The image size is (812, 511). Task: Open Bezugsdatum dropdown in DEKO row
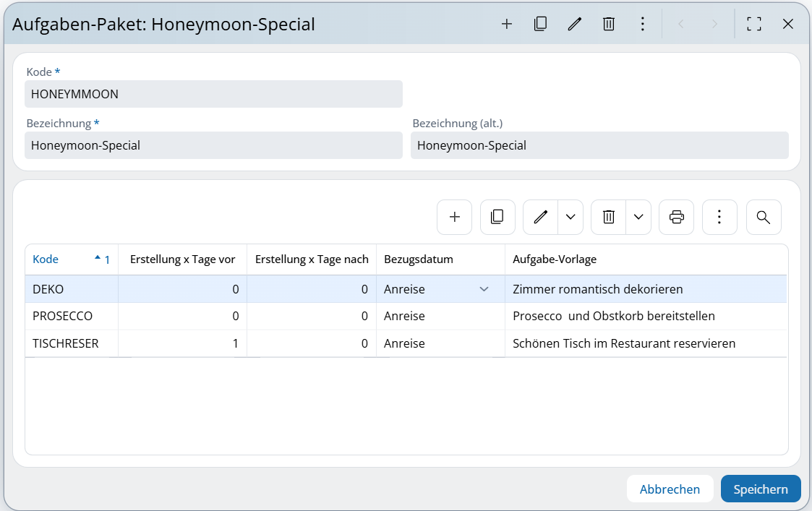484,289
